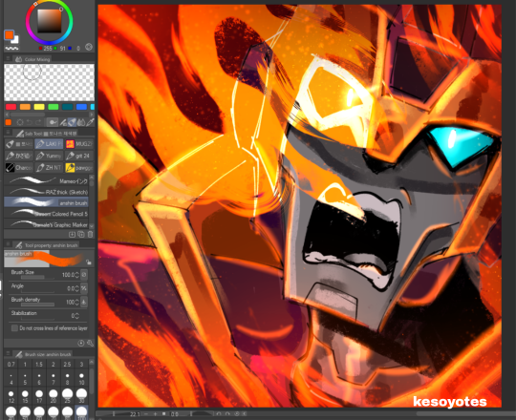Viewport: 516px width, 420px height.
Task: Click the current mixing color orange square
Action: 9,122
